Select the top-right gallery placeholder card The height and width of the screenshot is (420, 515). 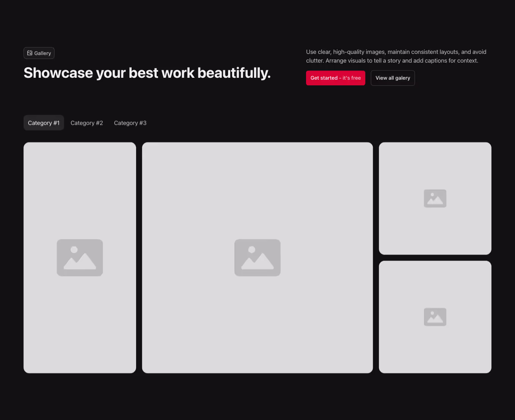click(435, 163)
